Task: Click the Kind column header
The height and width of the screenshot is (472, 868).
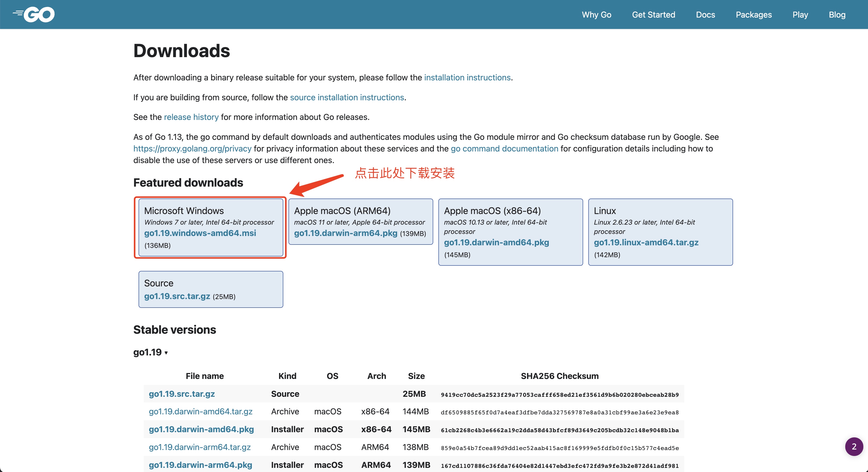Action: tap(287, 376)
